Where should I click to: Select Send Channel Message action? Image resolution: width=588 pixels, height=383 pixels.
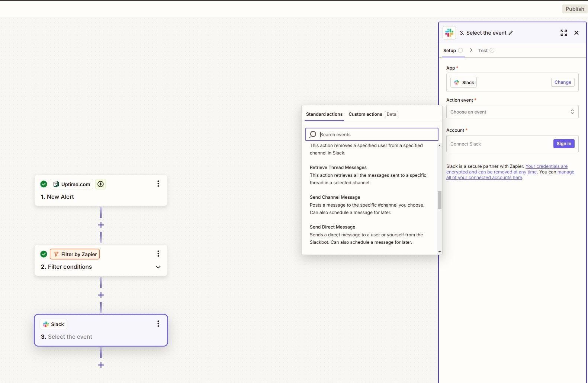[368, 205]
